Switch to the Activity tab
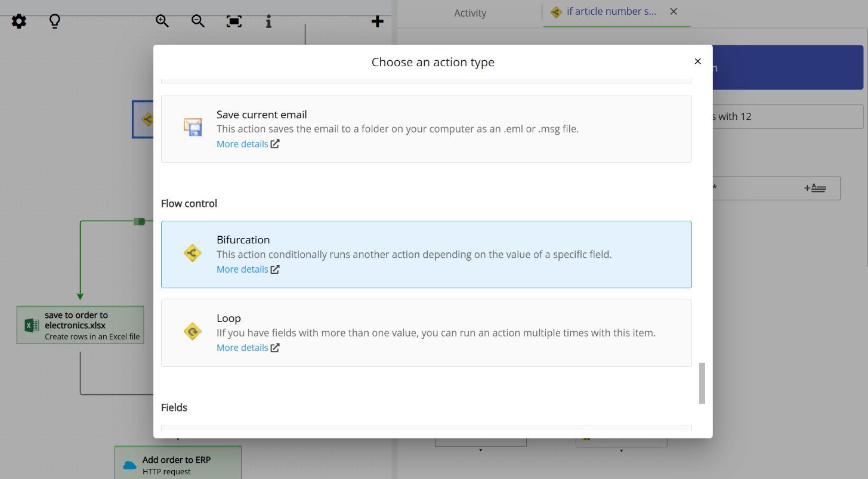The height and width of the screenshot is (479, 868). (x=470, y=13)
